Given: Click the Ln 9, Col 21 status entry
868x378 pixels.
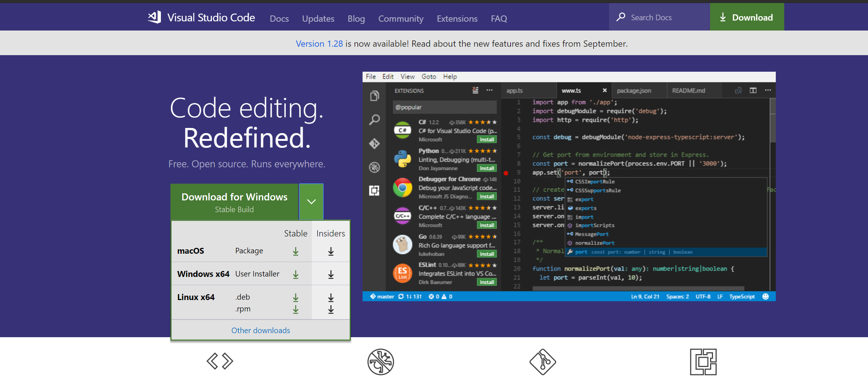Looking at the screenshot, I should pyautogui.click(x=645, y=296).
